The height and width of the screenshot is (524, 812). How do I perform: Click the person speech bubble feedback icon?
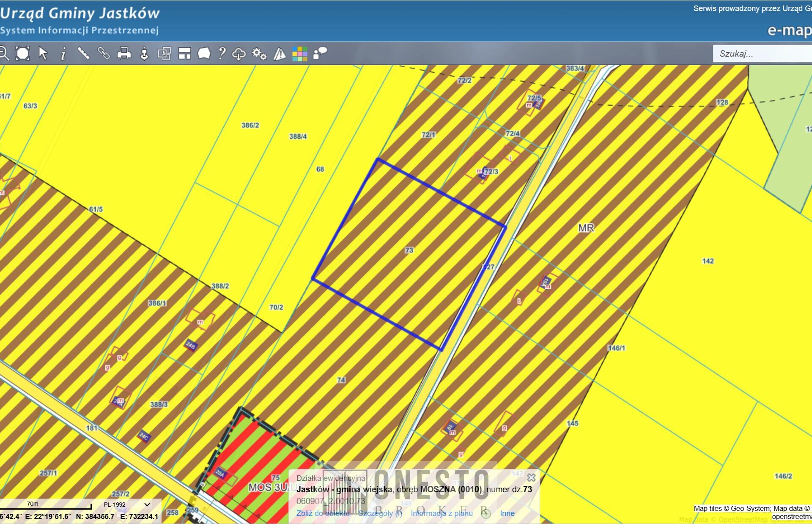[320, 54]
